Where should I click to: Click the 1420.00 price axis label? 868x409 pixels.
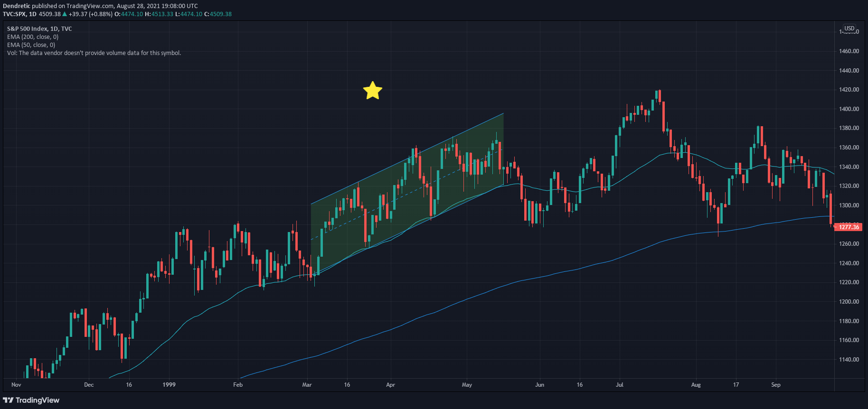849,90
